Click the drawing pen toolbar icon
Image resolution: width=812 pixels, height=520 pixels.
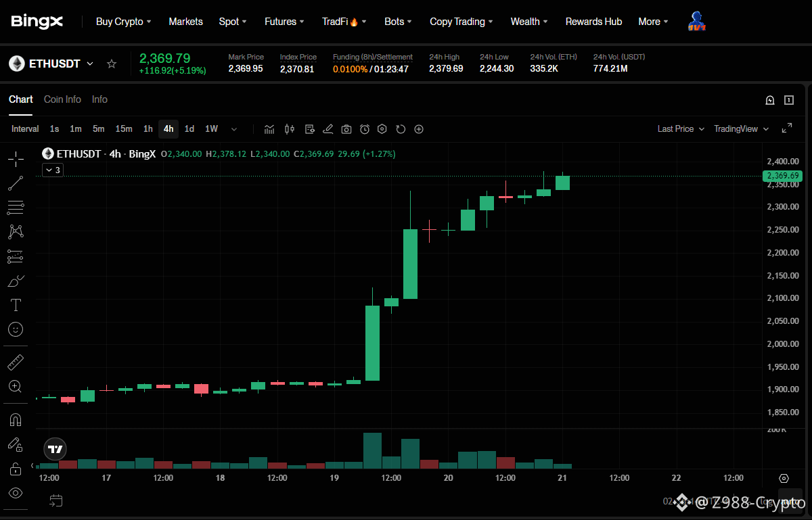[328, 129]
